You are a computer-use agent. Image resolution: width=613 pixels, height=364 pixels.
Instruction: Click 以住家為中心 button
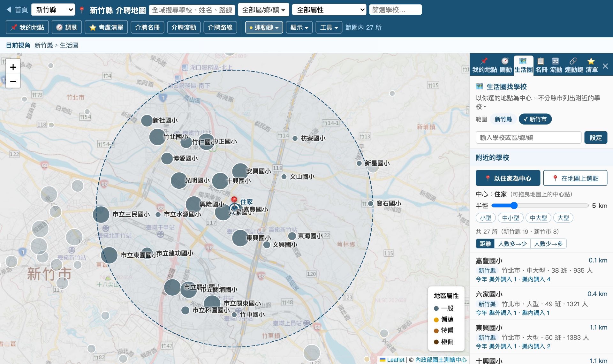[x=508, y=178]
